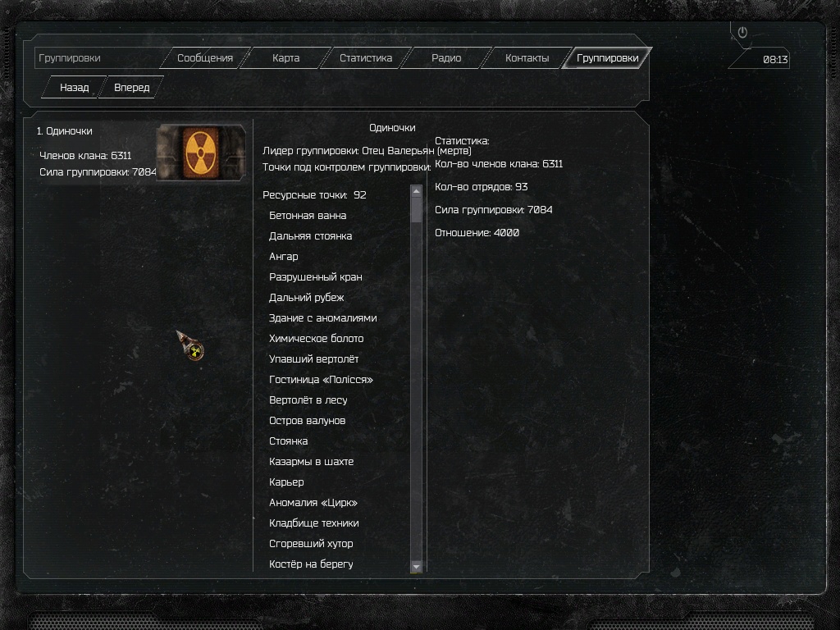The image size is (840, 630).
Task: Open the Сообщения tab
Action: point(204,58)
